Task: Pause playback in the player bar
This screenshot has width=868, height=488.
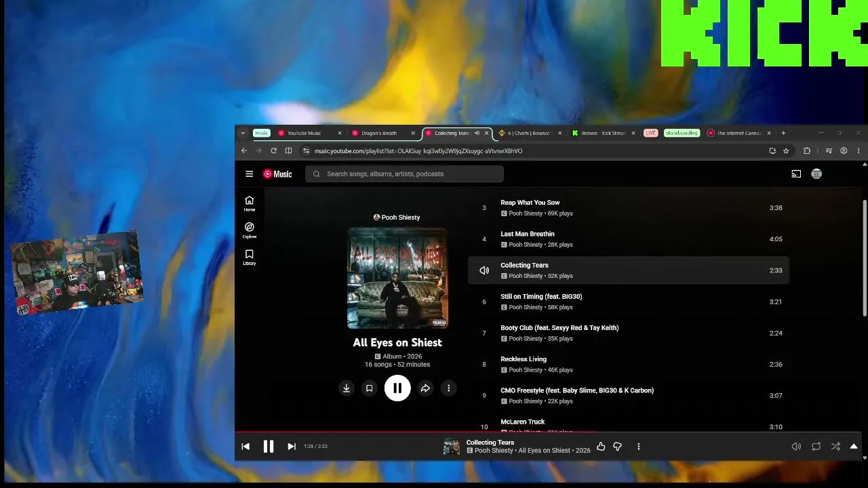Action: (x=269, y=447)
